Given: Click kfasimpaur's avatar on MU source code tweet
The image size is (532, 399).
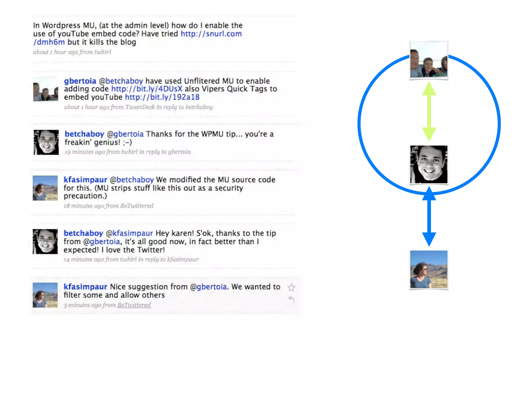Looking at the screenshot, I should point(45,188).
